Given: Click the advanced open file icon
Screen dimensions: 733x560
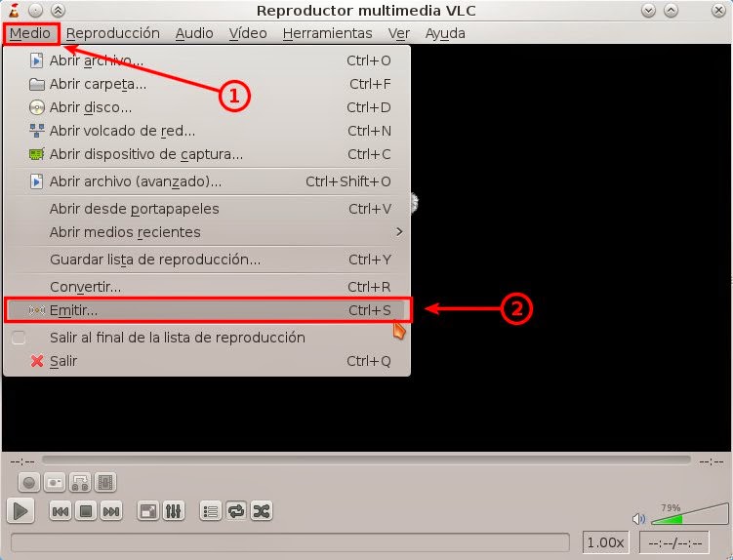Looking at the screenshot, I should 36,181.
